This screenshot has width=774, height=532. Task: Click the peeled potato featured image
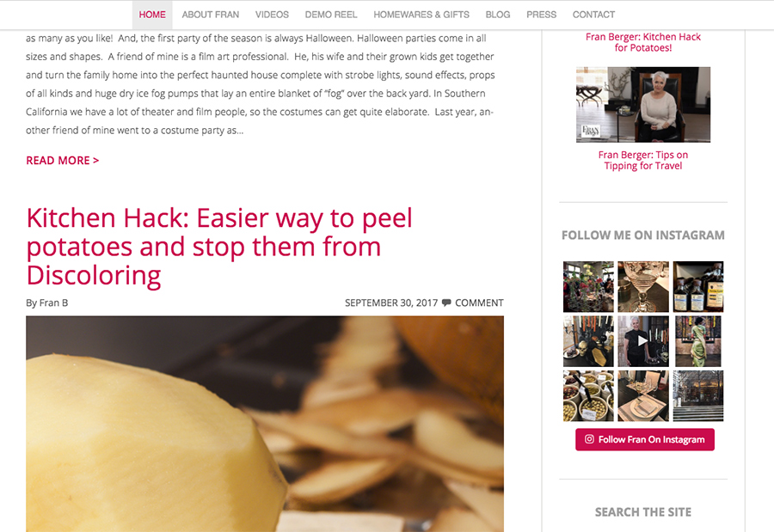click(265, 424)
